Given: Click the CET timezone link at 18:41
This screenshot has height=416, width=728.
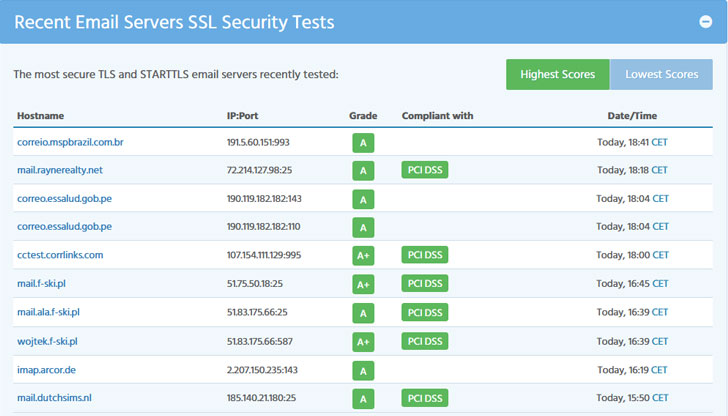Looking at the screenshot, I should click(659, 142).
